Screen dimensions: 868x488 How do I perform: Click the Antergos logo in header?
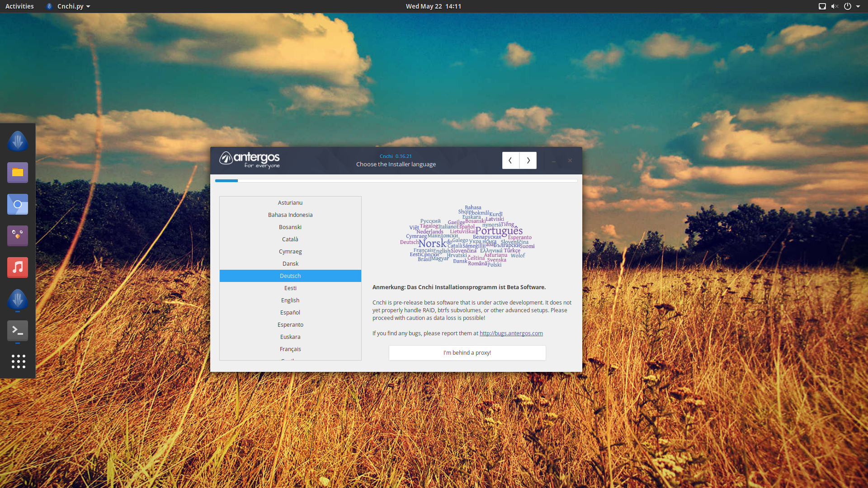250,160
